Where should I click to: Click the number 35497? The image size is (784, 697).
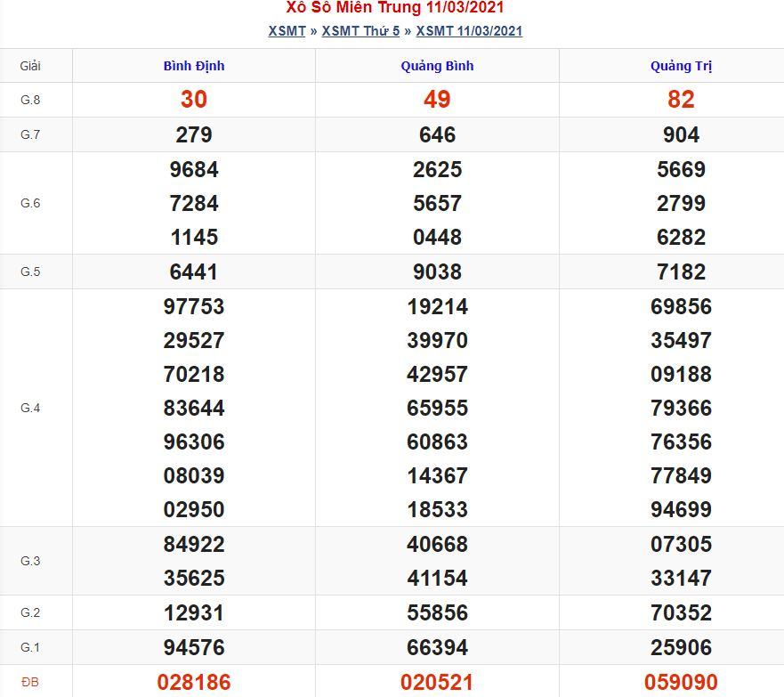point(681,340)
